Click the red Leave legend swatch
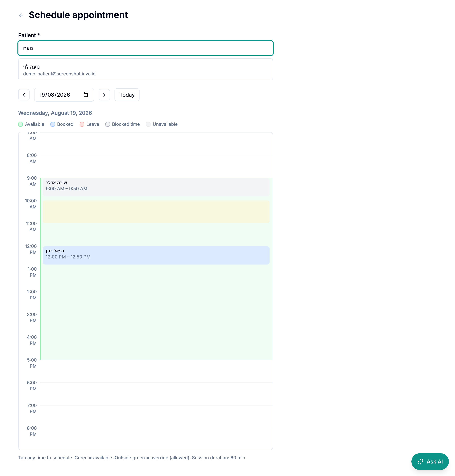 click(x=82, y=124)
